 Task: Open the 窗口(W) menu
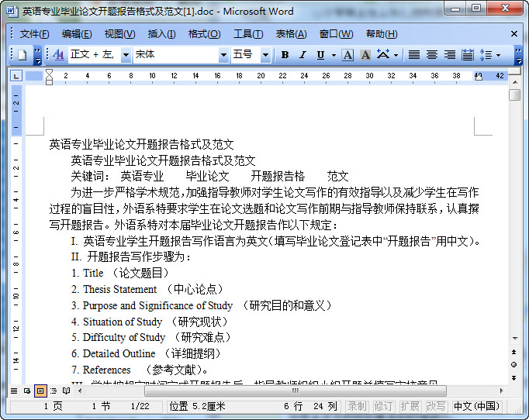point(337,34)
